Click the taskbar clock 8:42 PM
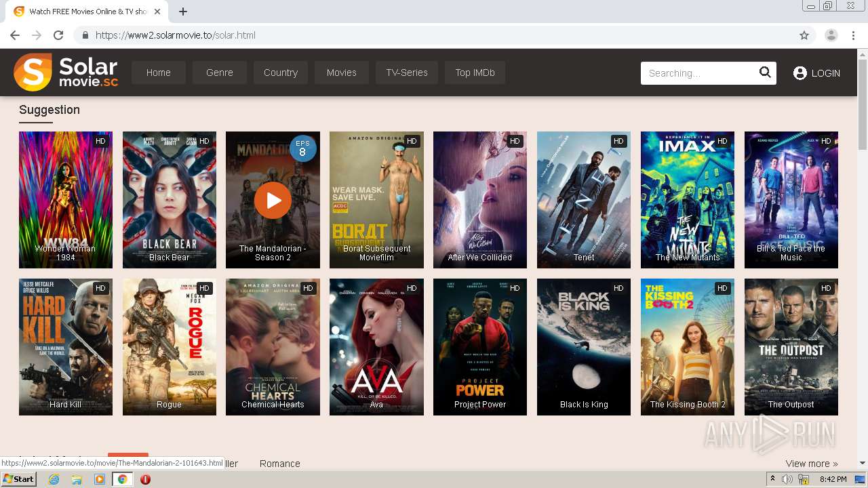Screen dimensions: 868x488 click(x=833, y=479)
